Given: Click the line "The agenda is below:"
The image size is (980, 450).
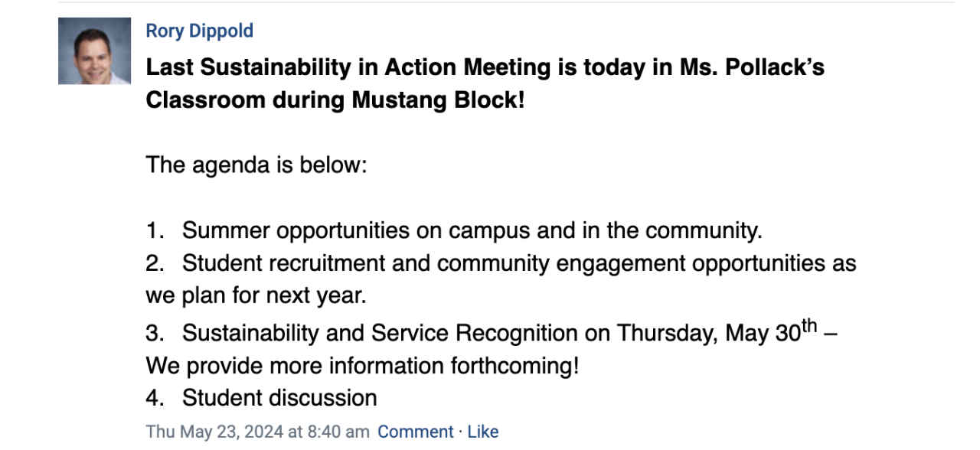Looking at the screenshot, I should [x=256, y=165].
